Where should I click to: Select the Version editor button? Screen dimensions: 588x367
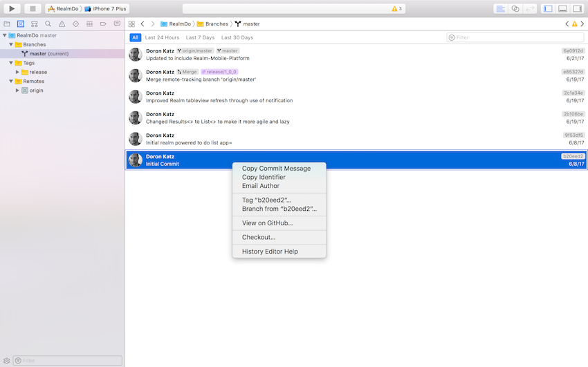point(529,8)
